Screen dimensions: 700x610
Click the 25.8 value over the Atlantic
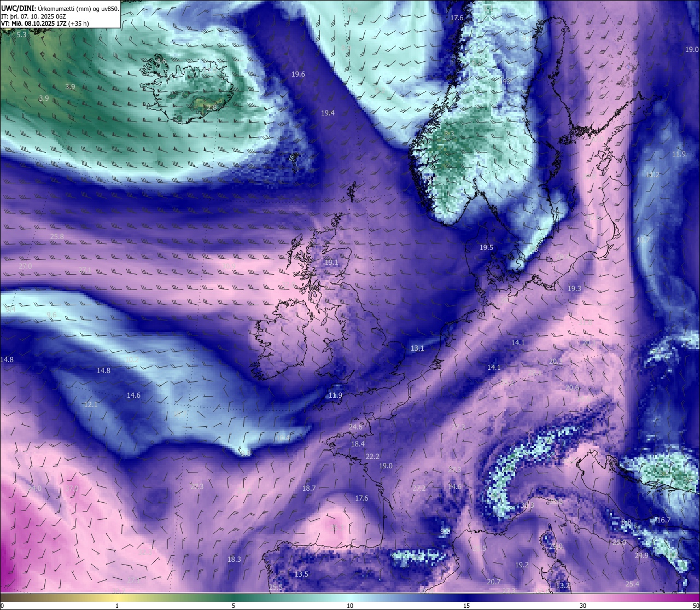coord(57,237)
